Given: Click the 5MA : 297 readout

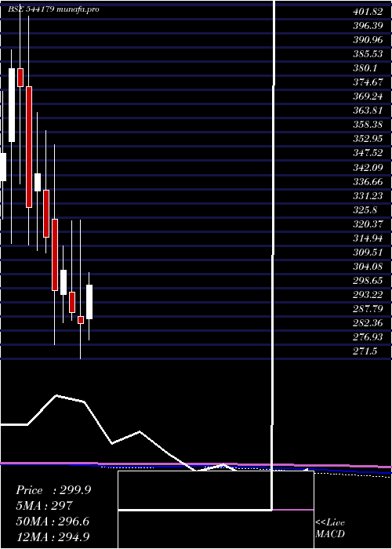Looking at the screenshot, I should [x=44, y=505].
